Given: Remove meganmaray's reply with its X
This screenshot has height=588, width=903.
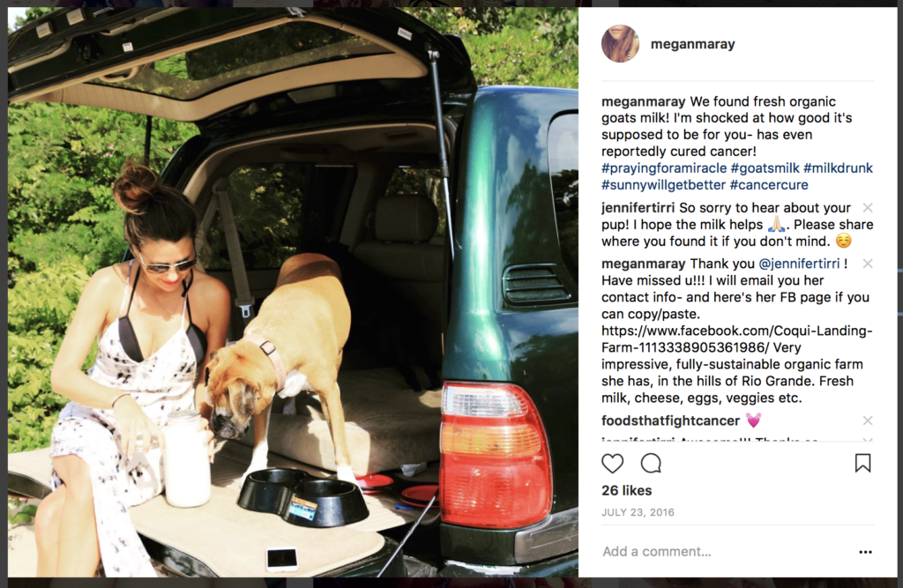Looking at the screenshot, I should point(868,264).
